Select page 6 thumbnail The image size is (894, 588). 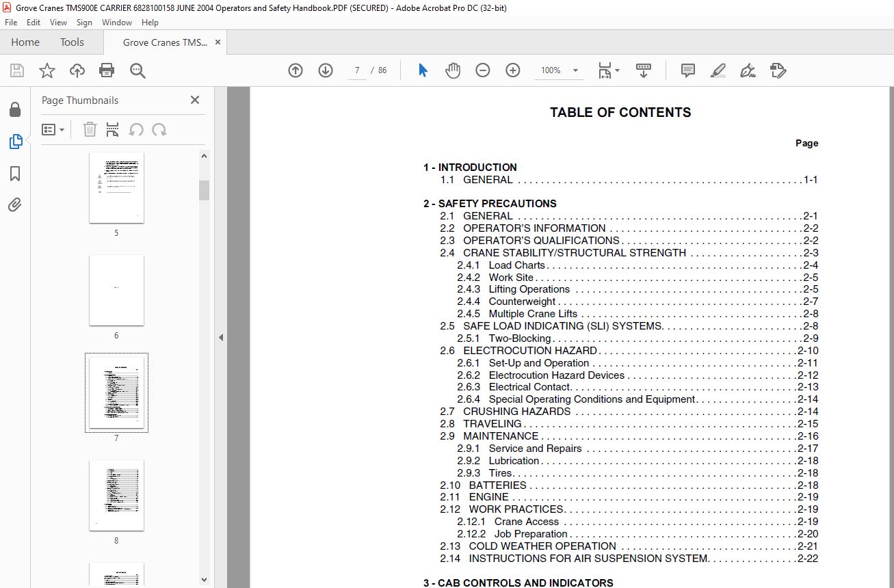point(116,290)
